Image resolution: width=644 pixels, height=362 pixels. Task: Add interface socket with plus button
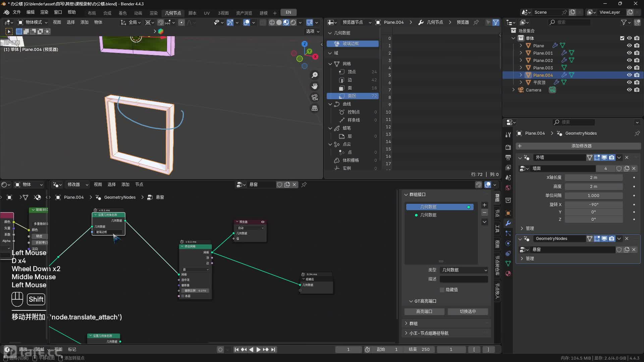click(484, 205)
